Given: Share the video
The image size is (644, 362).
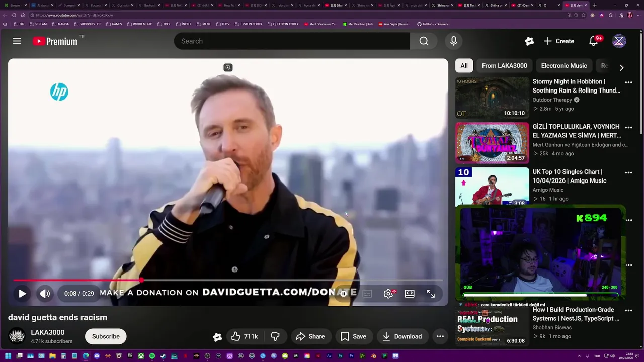Looking at the screenshot, I should pyautogui.click(x=310, y=336).
